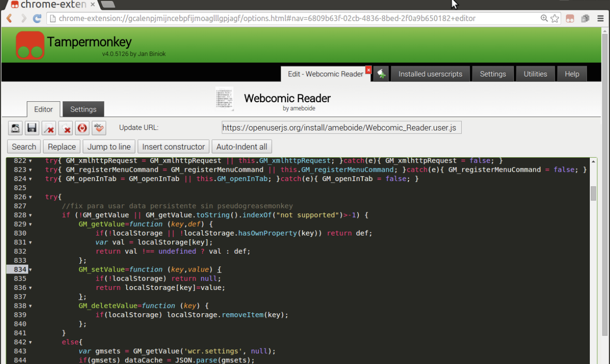The height and width of the screenshot is (364, 610).
Task: Click line number 834 in gutter
Action: (20, 270)
